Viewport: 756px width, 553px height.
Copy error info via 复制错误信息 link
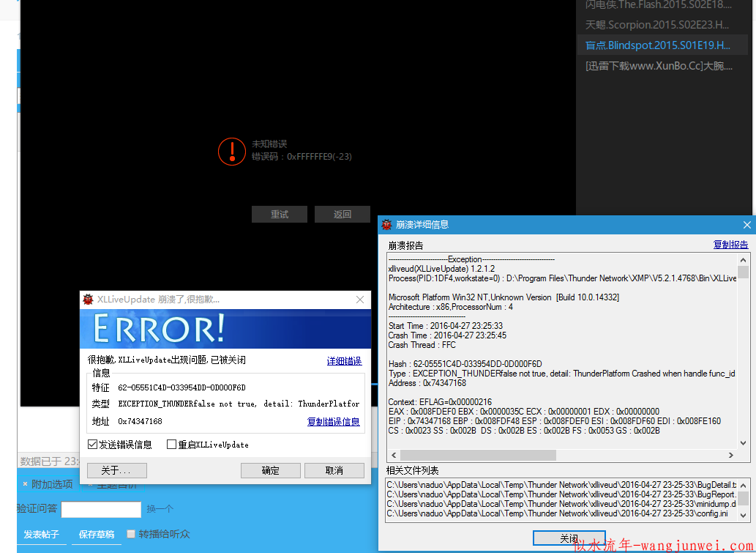pos(333,422)
